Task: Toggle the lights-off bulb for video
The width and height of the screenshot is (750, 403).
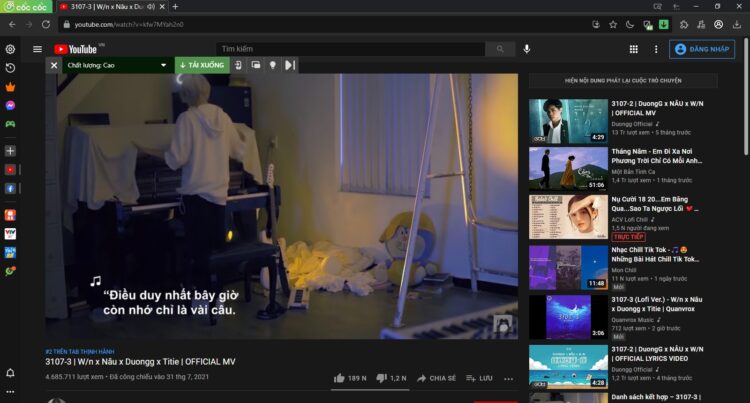Action: coord(271,65)
